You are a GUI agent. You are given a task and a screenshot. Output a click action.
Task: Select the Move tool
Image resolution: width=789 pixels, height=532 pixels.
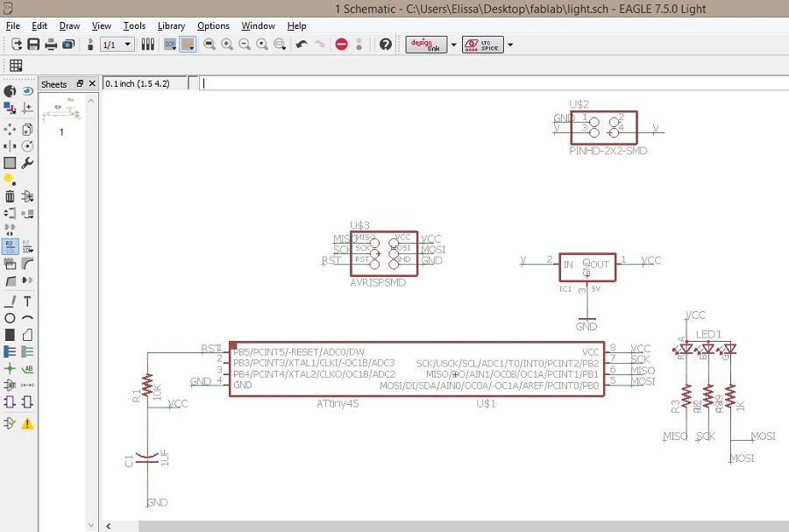pyautogui.click(x=10, y=129)
